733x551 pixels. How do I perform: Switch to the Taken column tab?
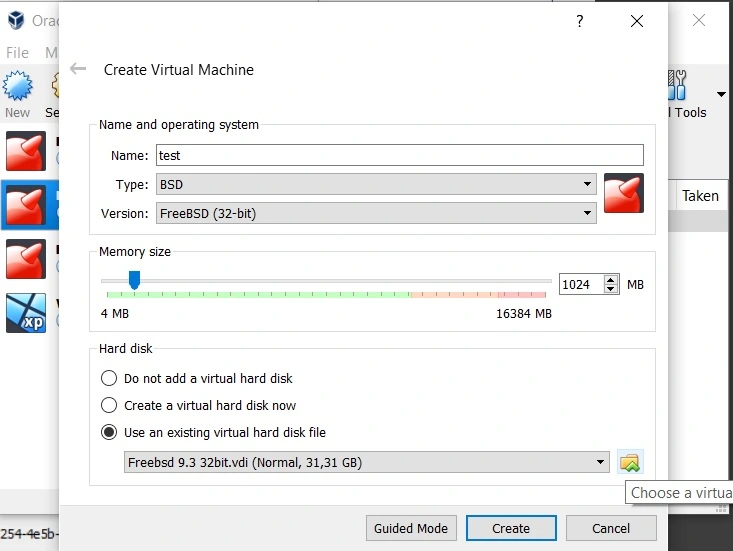700,196
